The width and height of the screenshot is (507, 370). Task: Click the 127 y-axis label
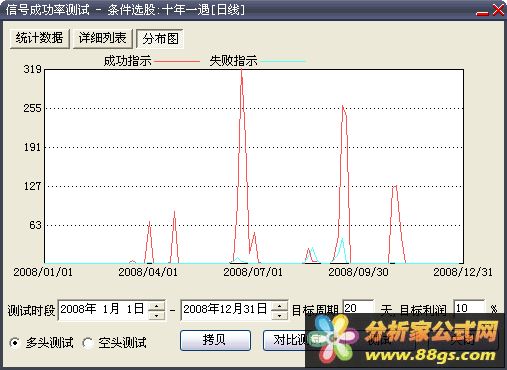point(33,186)
